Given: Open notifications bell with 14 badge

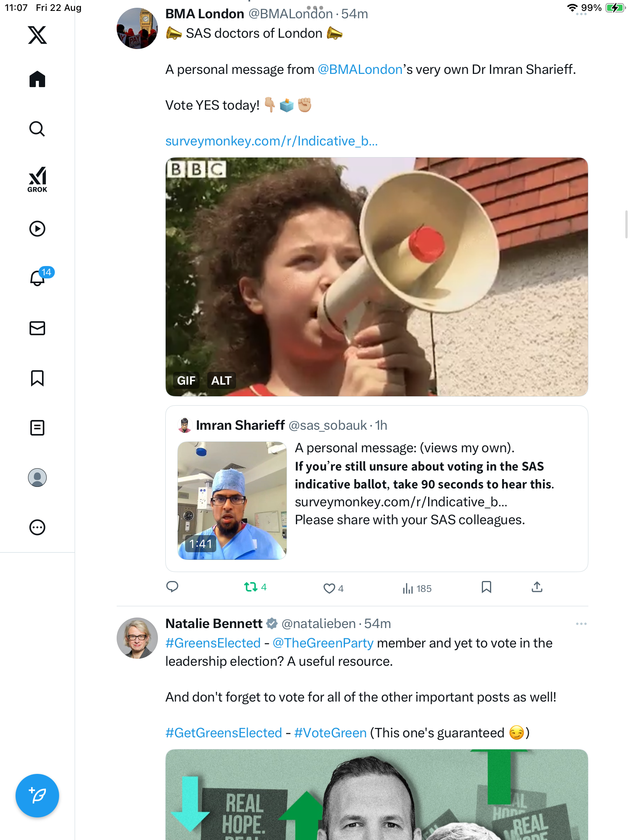Looking at the screenshot, I should (38, 278).
